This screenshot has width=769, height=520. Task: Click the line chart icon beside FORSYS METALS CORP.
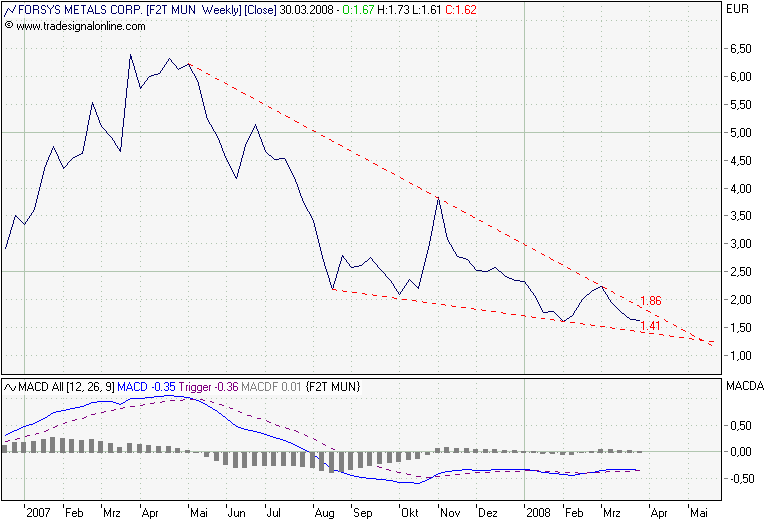click(x=10, y=10)
